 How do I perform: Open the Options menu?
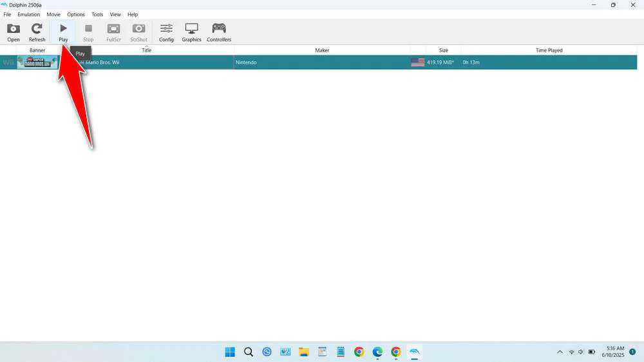(76, 14)
